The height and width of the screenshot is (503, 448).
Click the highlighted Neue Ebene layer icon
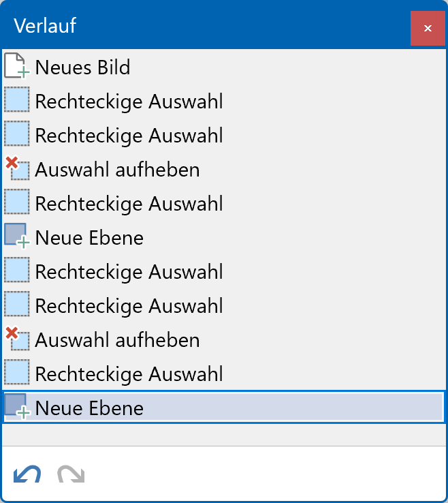tap(16, 406)
